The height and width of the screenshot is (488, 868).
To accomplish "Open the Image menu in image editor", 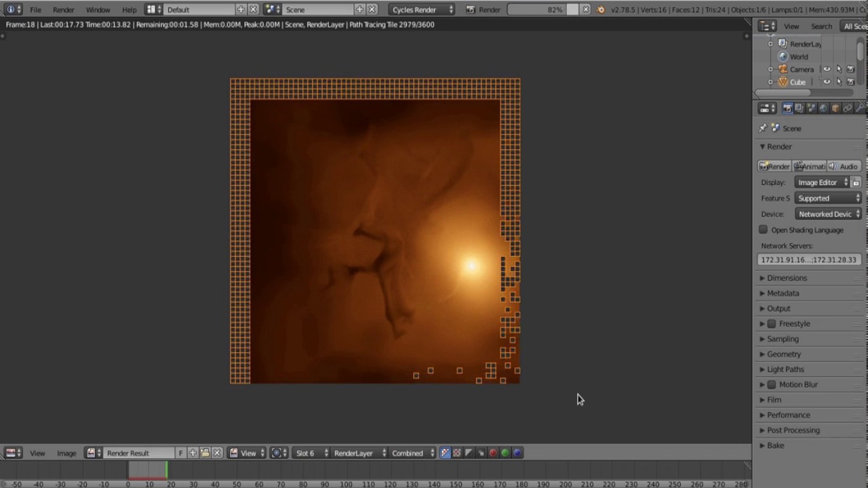I will click(66, 453).
